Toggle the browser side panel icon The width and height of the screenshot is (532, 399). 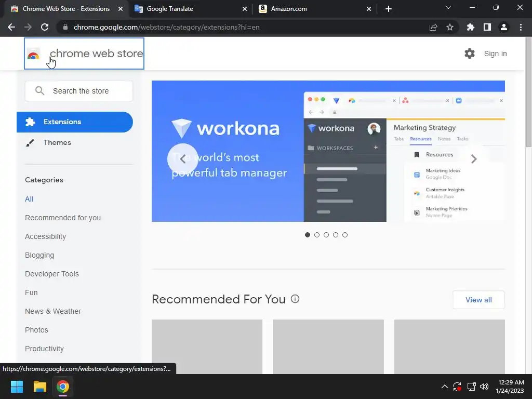pos(487,27)
